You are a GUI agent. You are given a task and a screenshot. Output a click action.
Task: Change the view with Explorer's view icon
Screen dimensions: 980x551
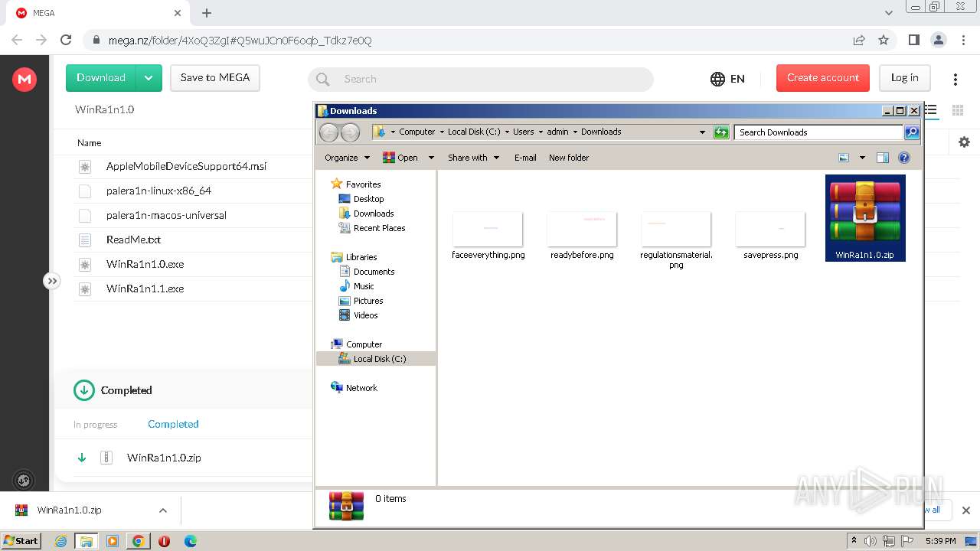pos(844,158)
